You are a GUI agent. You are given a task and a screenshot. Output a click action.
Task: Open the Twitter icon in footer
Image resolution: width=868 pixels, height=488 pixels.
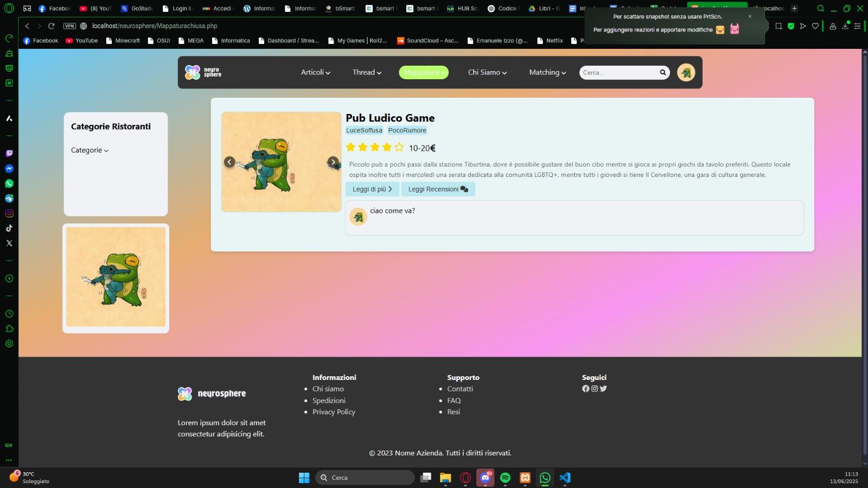603,389
